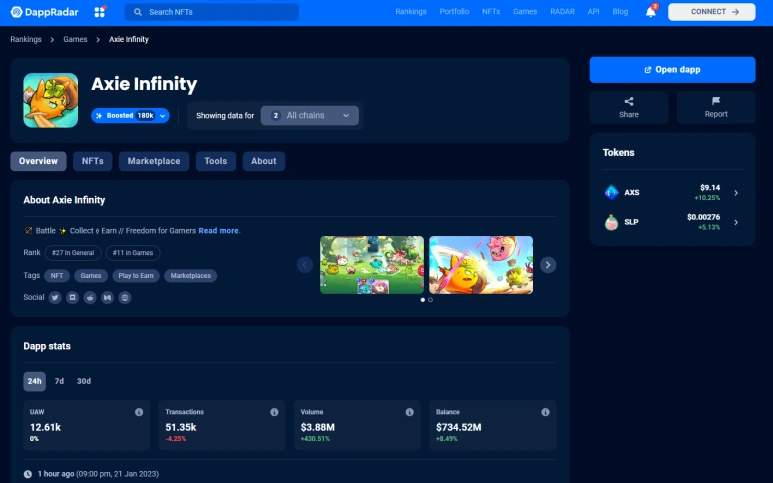
Task: Go to previous screenshot arrow
Action: (305, 265)
